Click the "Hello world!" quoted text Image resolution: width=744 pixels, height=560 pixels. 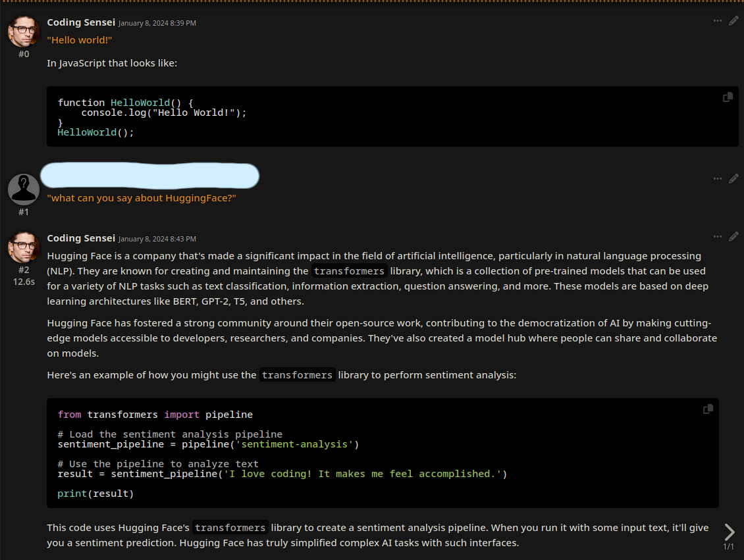pyautogui.click(x=79, y=40)
